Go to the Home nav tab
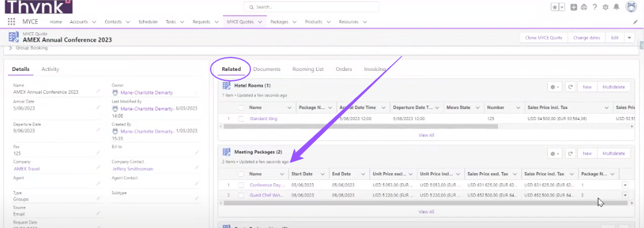The width and height of the screenshot is (644, 228). click(x=56, y=22)
